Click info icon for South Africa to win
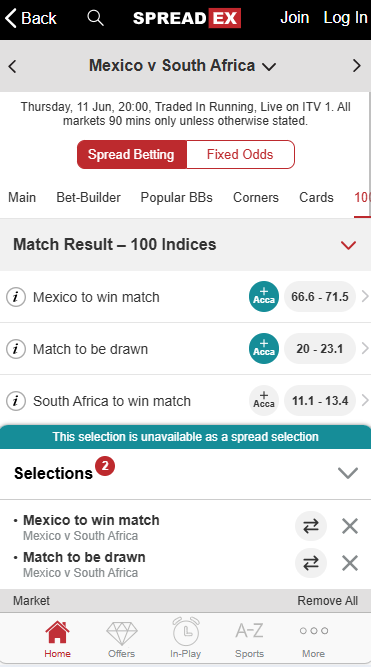This screenshot has height=667, width=371. pyautogui.click(x=16, y=401)
